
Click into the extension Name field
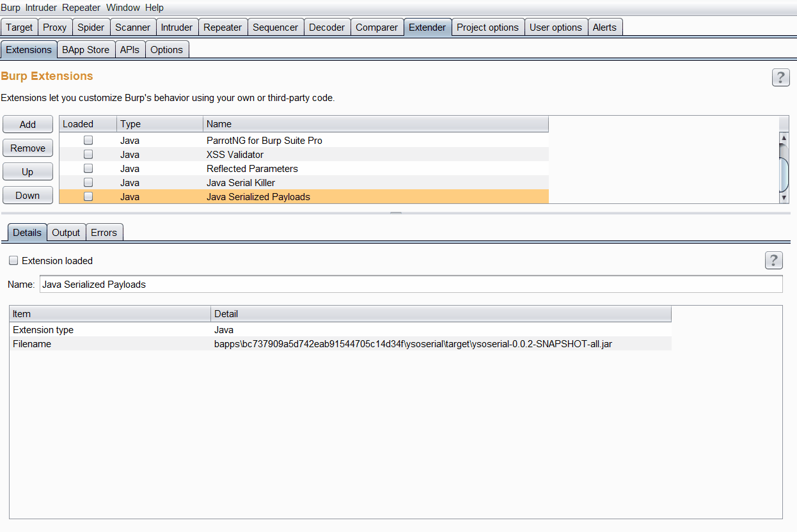click(x=411, y=284)
